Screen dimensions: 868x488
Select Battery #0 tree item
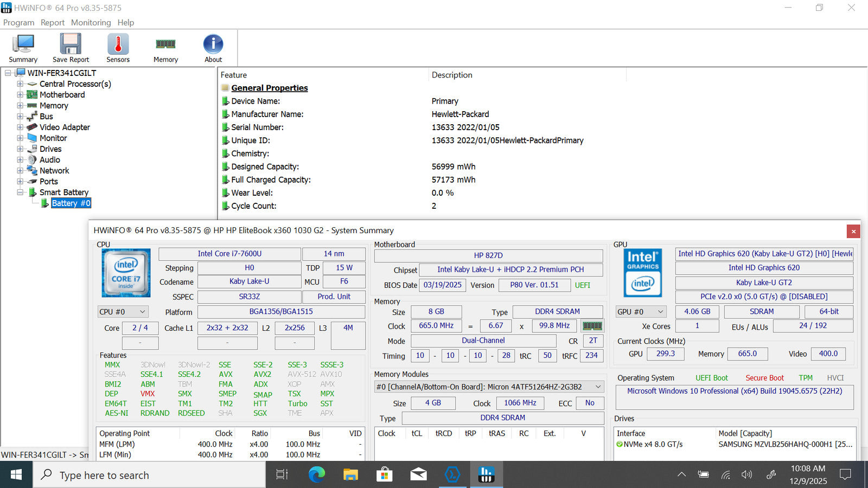pos(71,203)
